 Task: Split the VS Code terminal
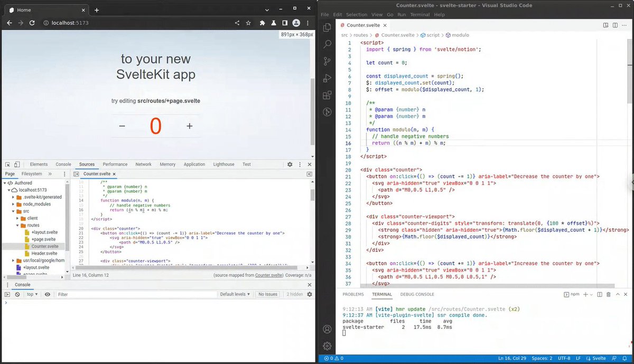click(600, 294)
